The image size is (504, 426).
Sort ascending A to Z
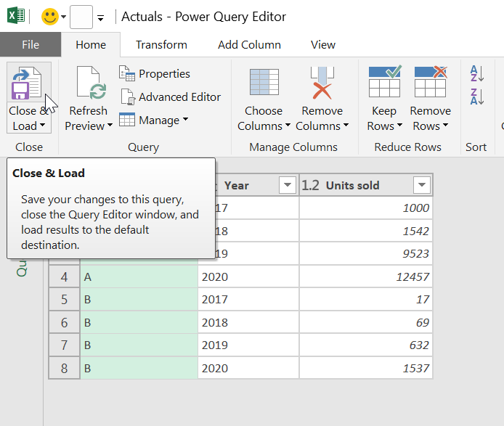(x=477, y=73)
